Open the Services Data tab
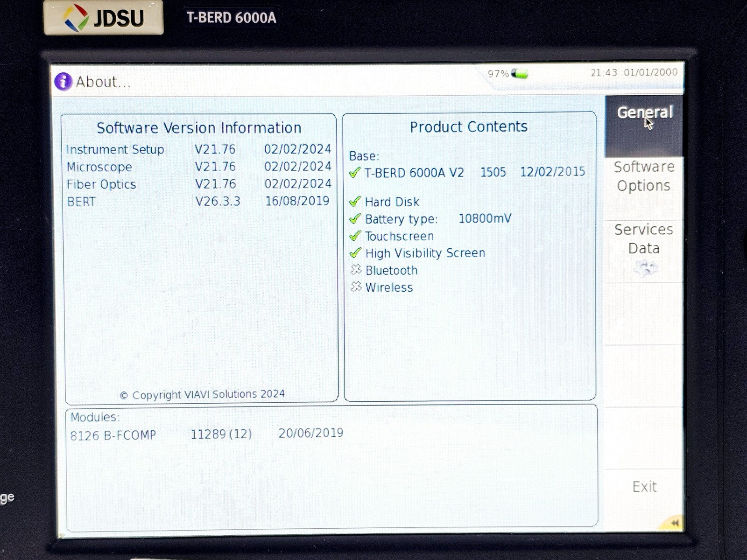Image resolution: width=747 pixels, height=560 pixels. [644, 239]
